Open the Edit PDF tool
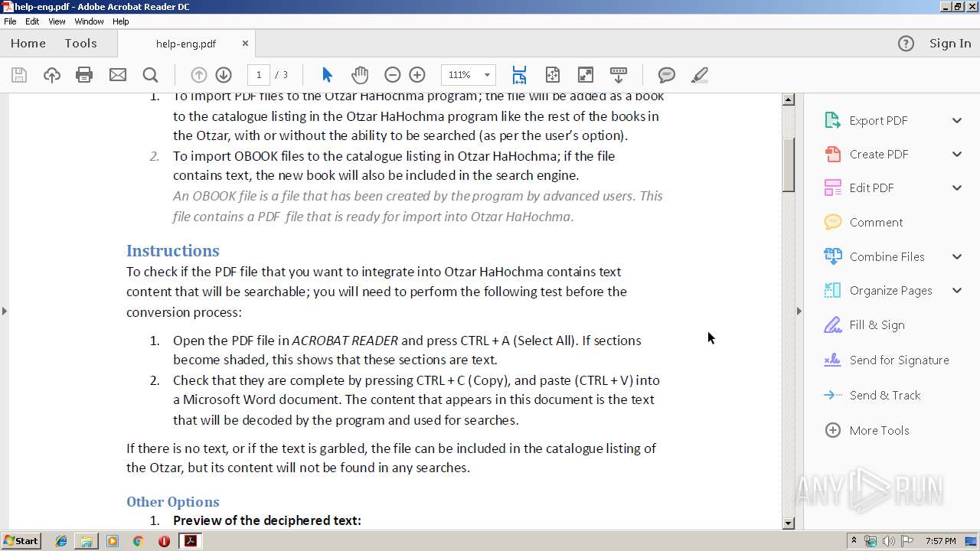This screenshot has width=980, height=551. [871, 187]
